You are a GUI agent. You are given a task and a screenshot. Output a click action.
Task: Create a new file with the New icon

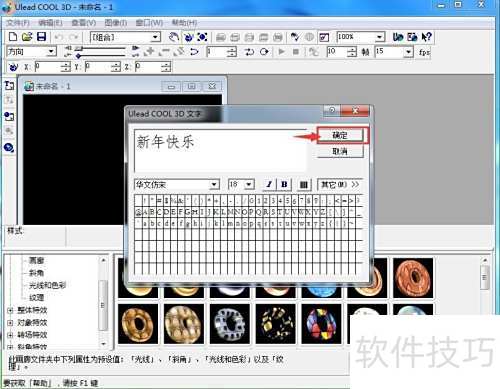click(13, 37)
